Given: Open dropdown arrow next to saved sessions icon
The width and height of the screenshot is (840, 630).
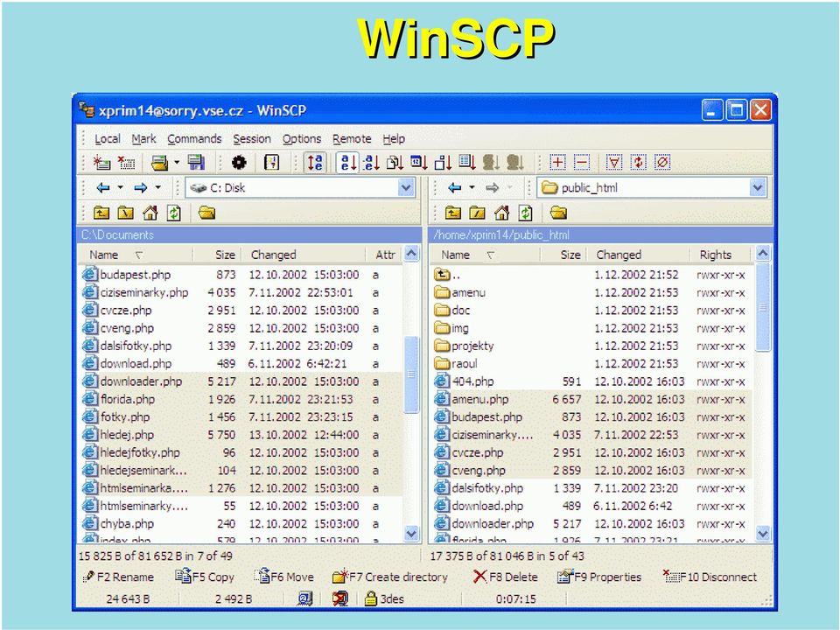Looking at the screenshot, I should (x=176, y=163).
